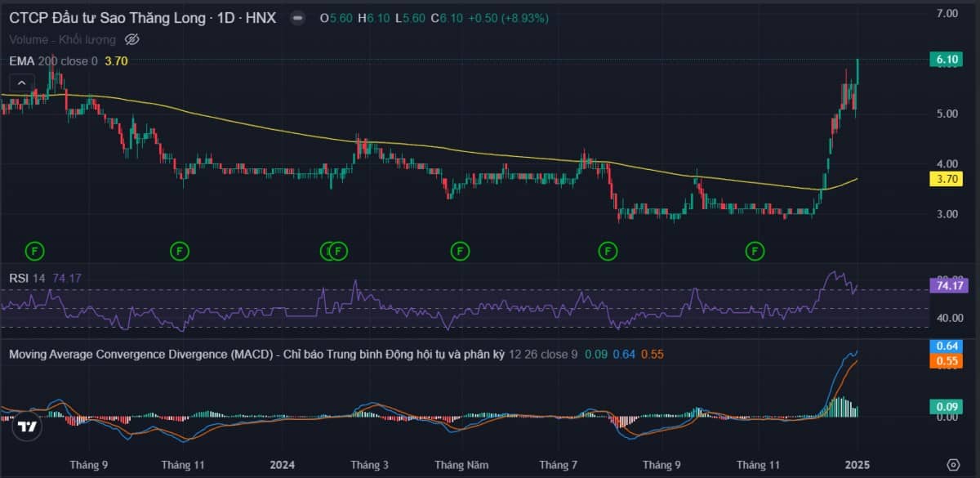Click the 0.00 tick on the MACD scale

coord(947,418)
